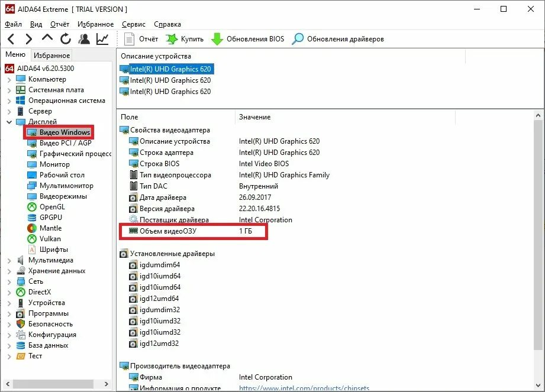Expand the Программы tree node
This screenshot has width=545, height=392.
pos(9,313)
